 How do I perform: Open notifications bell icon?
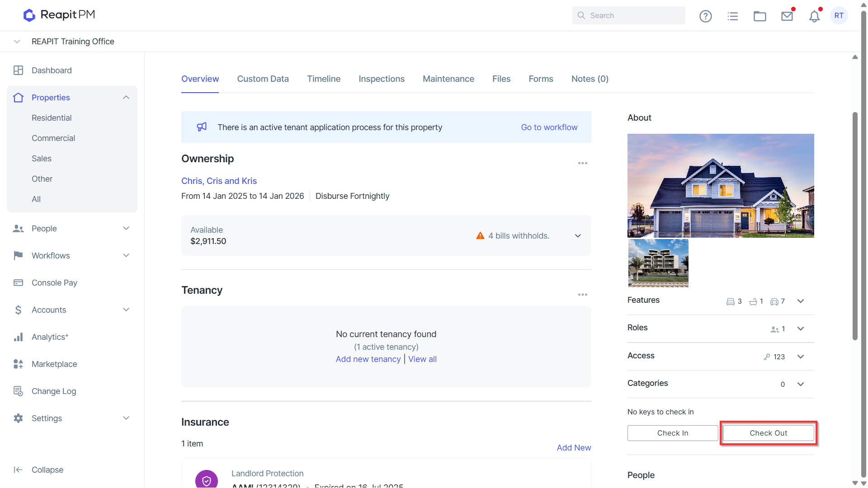(x=814, y=16)
